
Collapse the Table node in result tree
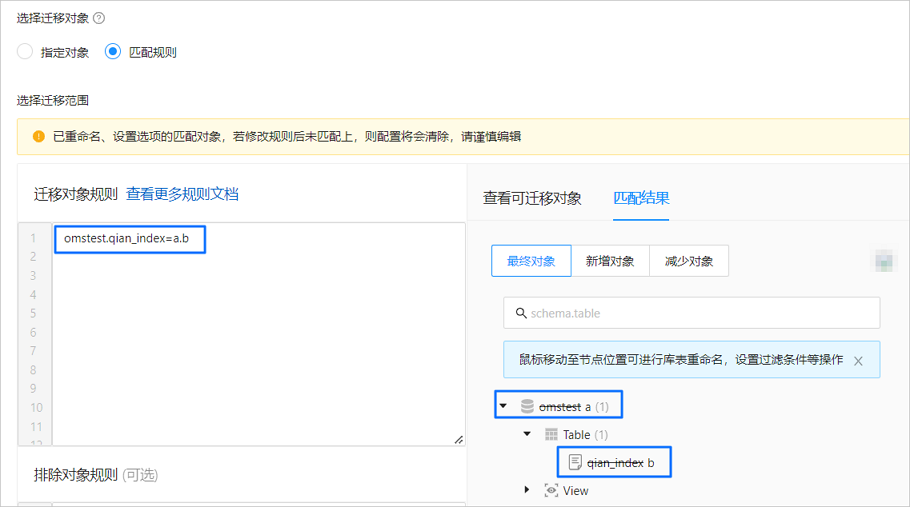(x=527, y=434)
